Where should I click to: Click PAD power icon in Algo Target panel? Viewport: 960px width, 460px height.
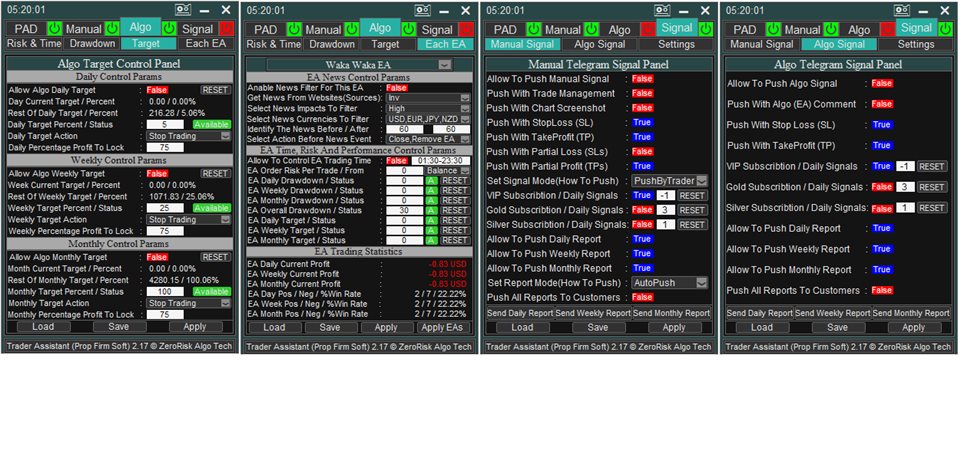[54, 29]
